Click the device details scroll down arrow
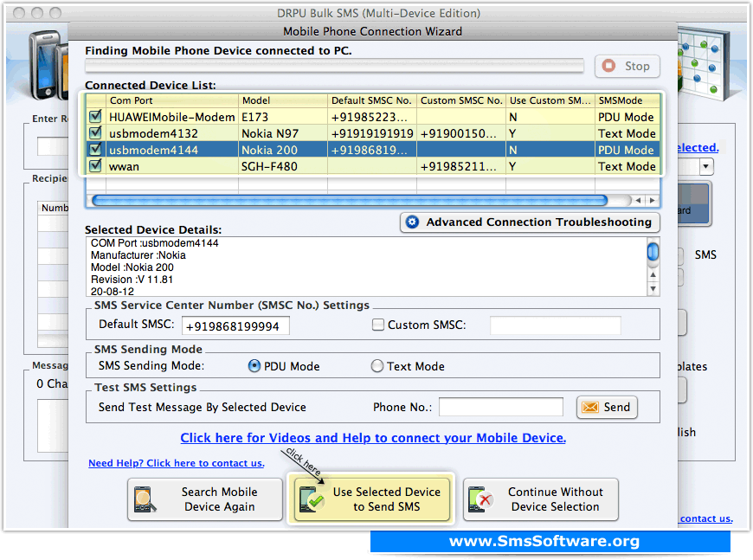 653,288
